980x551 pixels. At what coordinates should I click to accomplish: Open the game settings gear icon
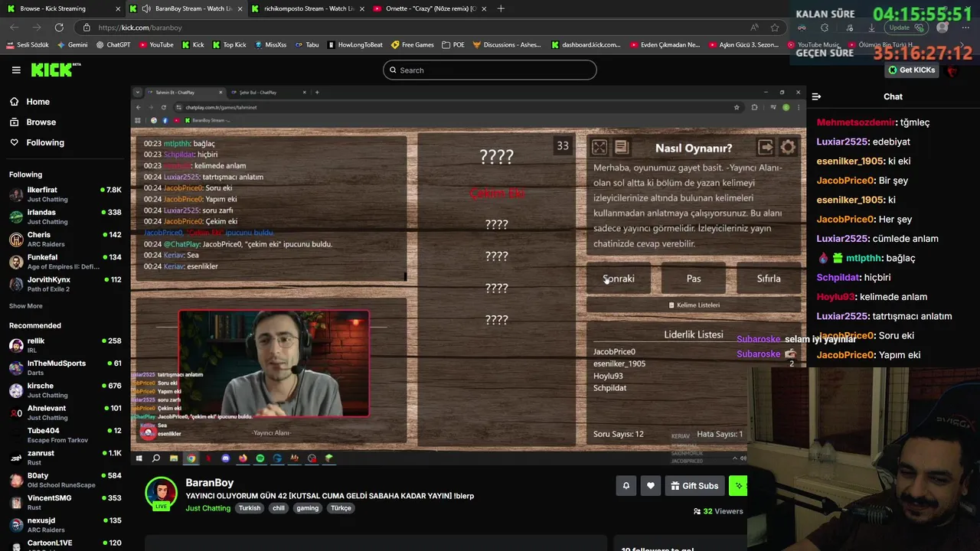pos(788,147)
